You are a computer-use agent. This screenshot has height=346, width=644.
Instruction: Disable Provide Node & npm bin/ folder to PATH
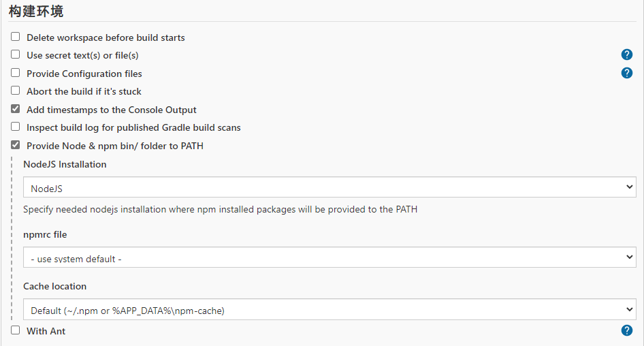[16, 145]
